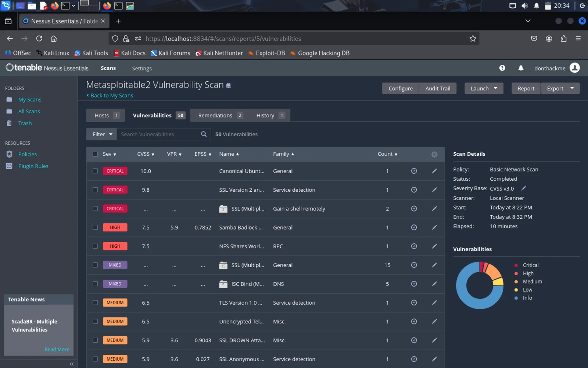
Task: Click circle-check icon in TLS Version 1.0 row
Action: pyautogui.click(x=414, y=302)
